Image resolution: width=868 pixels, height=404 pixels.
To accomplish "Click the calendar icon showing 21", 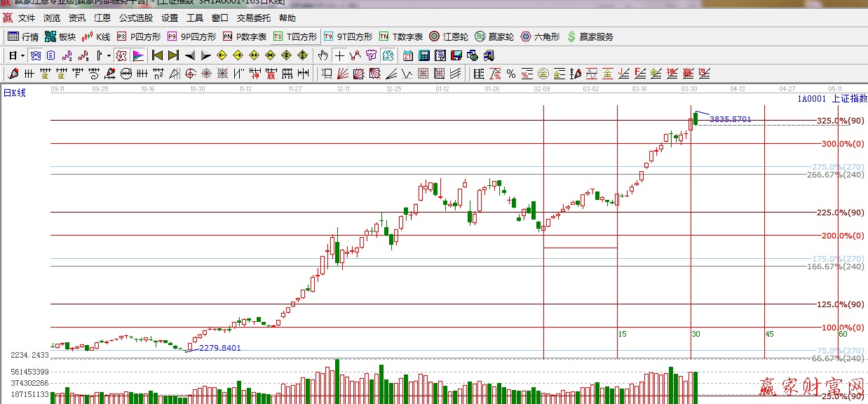I will [408, 55].
